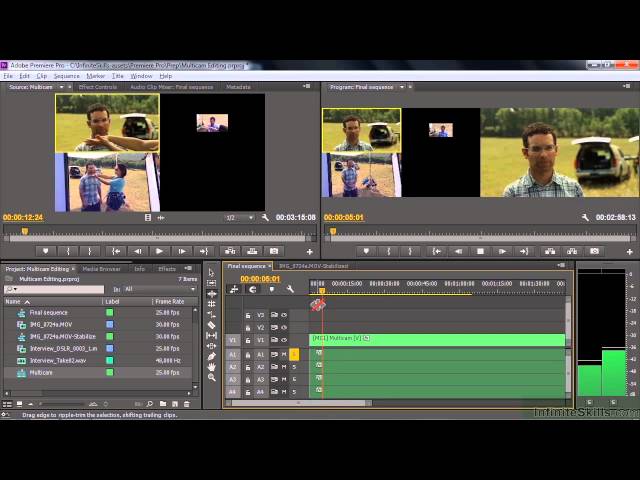Open the Sequence menu
The width and height of the screenshot is (640, 480).
[67, 76]
